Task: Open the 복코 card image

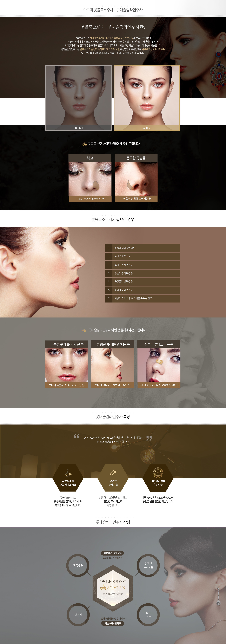Action: (90, 179)
